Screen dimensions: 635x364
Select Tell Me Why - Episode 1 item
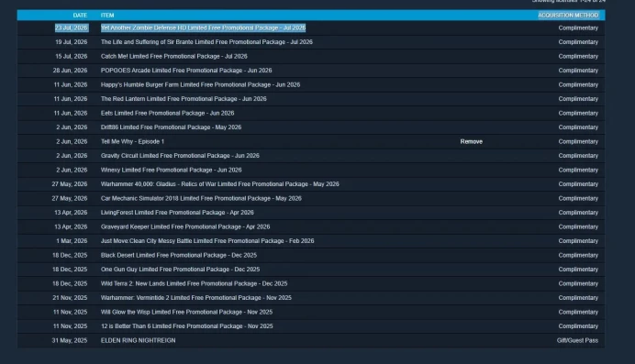(x=132, y=141)
